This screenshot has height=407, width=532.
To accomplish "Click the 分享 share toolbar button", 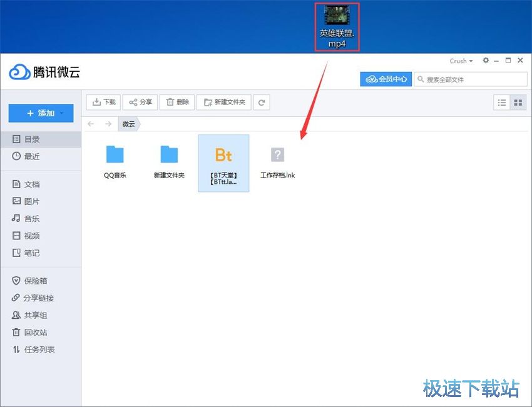I will (140, 102).
